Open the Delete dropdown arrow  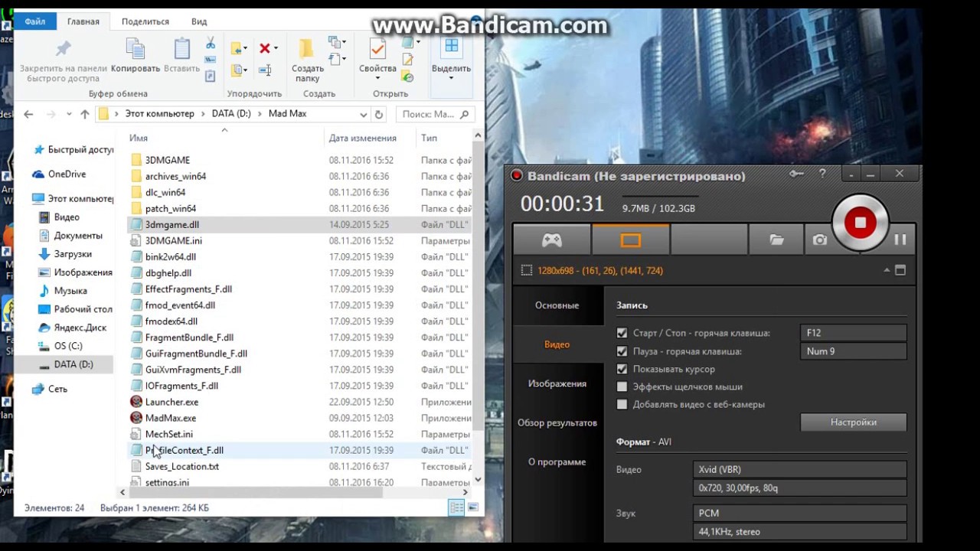pos(276,48)
